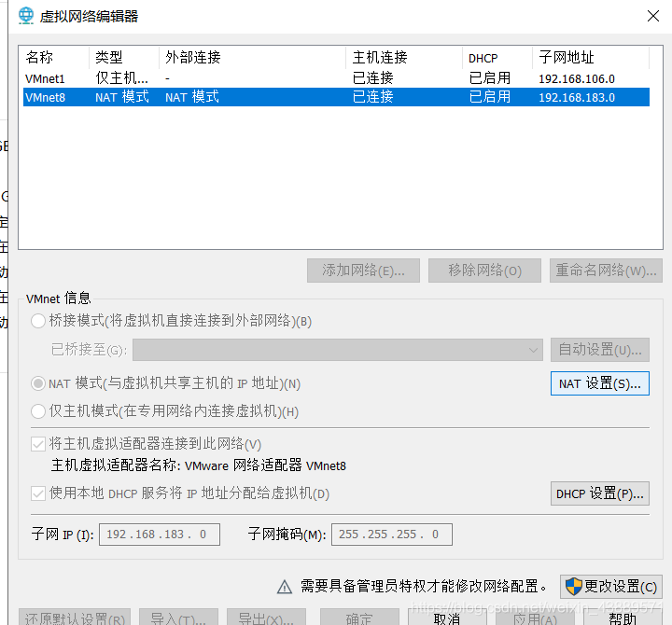Click the 应用(A) button

tap(535, 618)
